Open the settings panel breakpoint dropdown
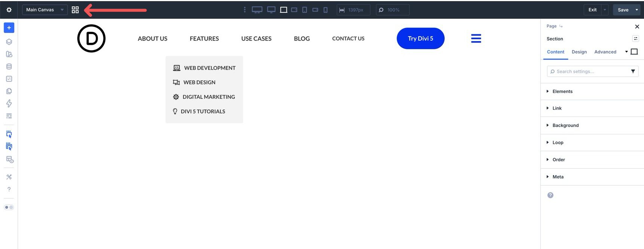The image size is (644, 249). point(631,52)
